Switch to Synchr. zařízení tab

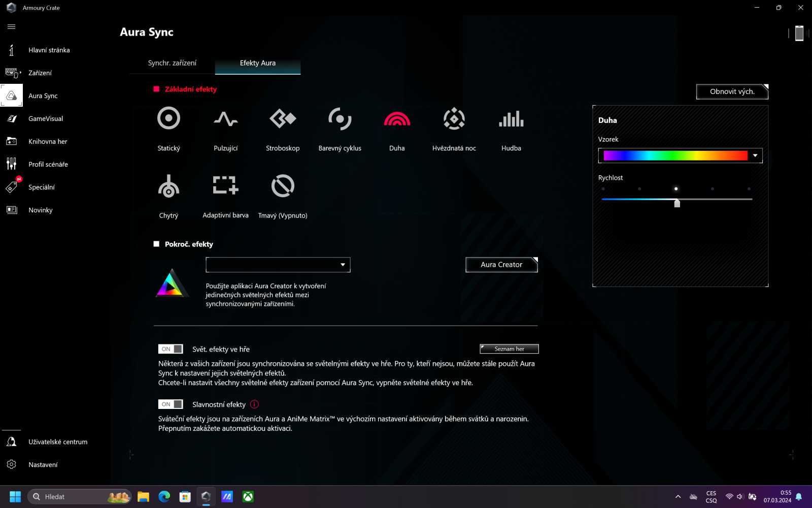pyautogui.click(x=172, y=63)
